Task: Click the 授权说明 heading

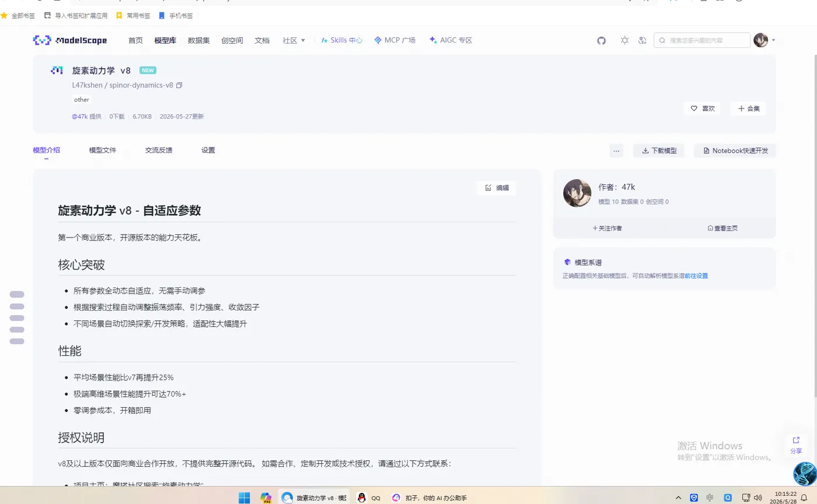Action: [82, 437]
